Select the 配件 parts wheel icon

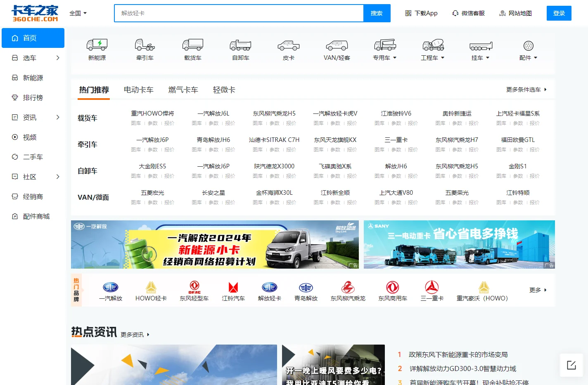click(529, 45)
